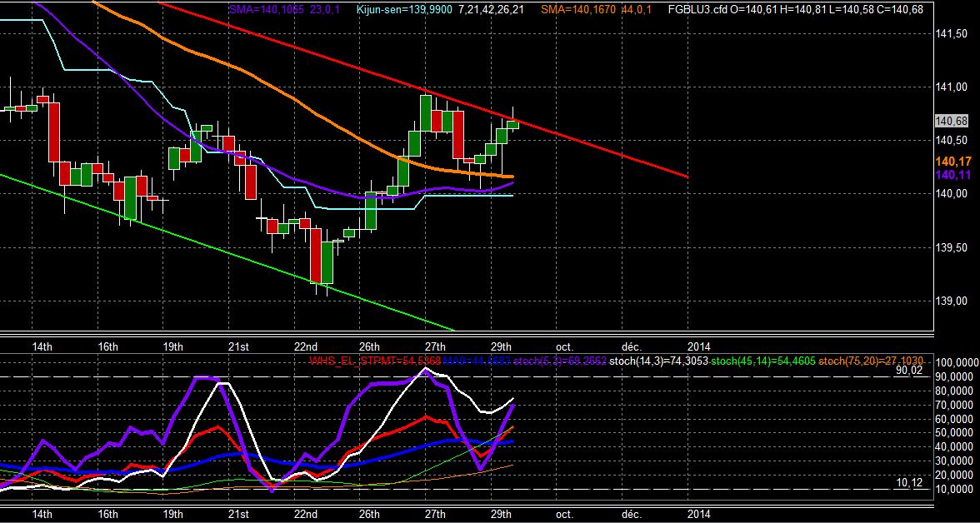980x523 pixels.
Task: Click the 27th date under the price chart
Action: tap(435, 346)
